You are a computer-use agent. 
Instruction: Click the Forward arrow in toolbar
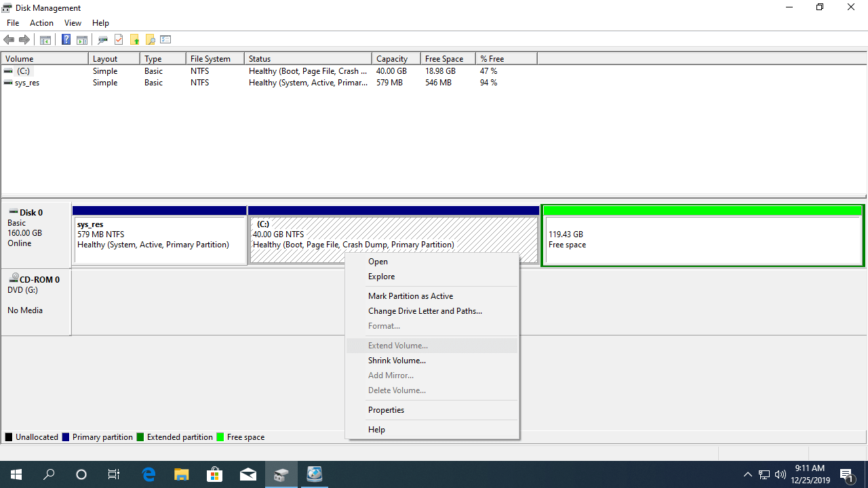tap(24, 40)
